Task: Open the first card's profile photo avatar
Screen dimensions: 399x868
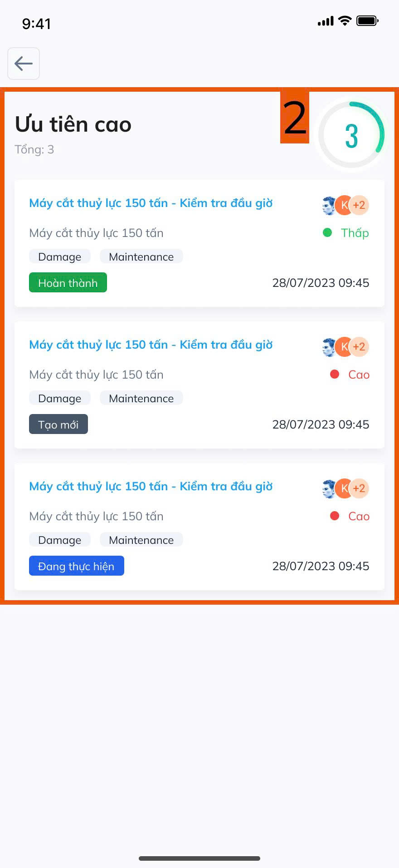Action: click(329, 205)
